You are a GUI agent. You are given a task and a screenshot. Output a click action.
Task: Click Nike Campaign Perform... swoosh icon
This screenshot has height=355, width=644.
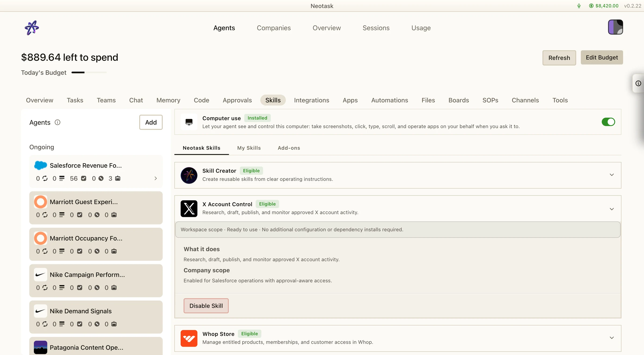pyautogui.click(x=41, y=275)
